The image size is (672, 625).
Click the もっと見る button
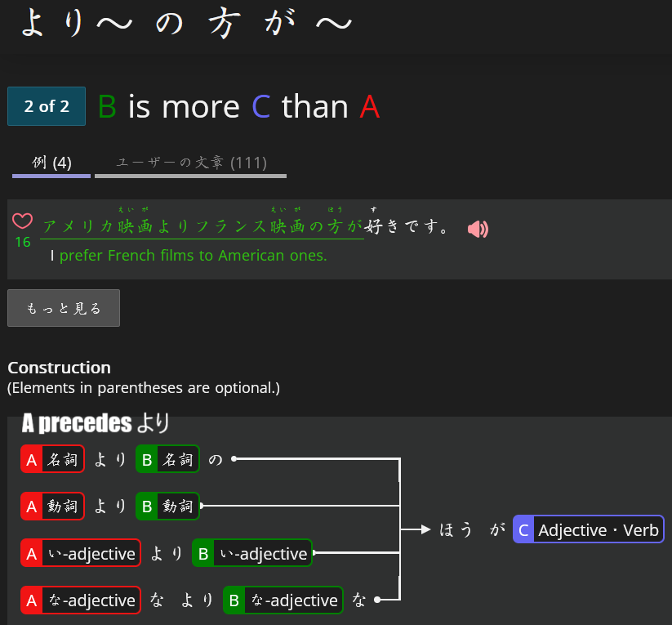(64, 308)
